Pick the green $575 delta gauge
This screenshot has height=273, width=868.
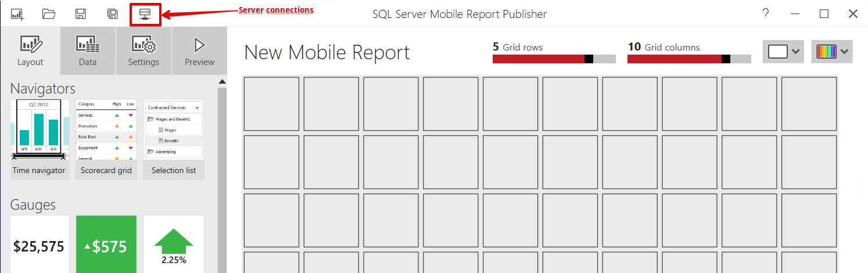(x=106, y=245)
